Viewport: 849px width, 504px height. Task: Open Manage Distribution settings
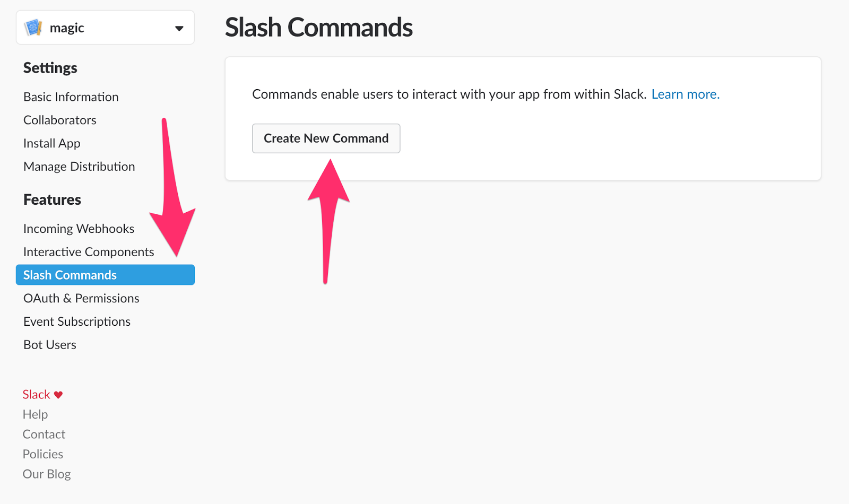click(x=79, y=166)
